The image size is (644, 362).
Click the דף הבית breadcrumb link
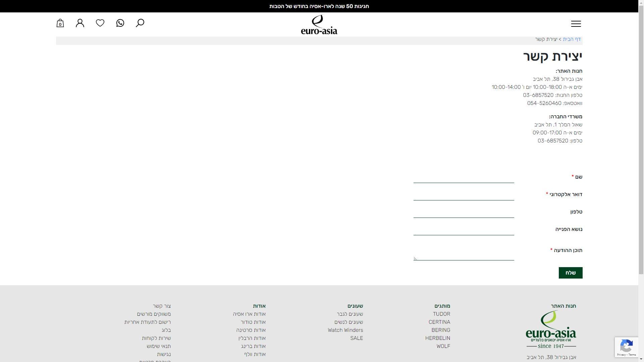572,39
